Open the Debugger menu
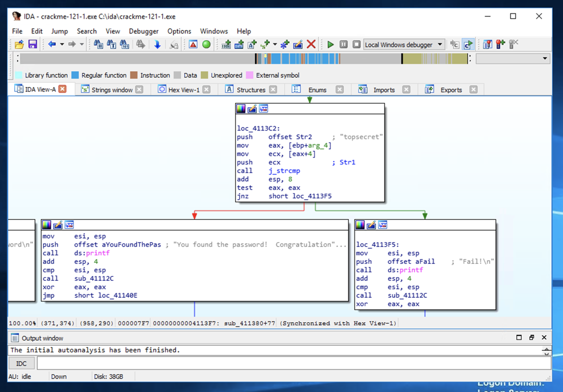 click(144, 31)
